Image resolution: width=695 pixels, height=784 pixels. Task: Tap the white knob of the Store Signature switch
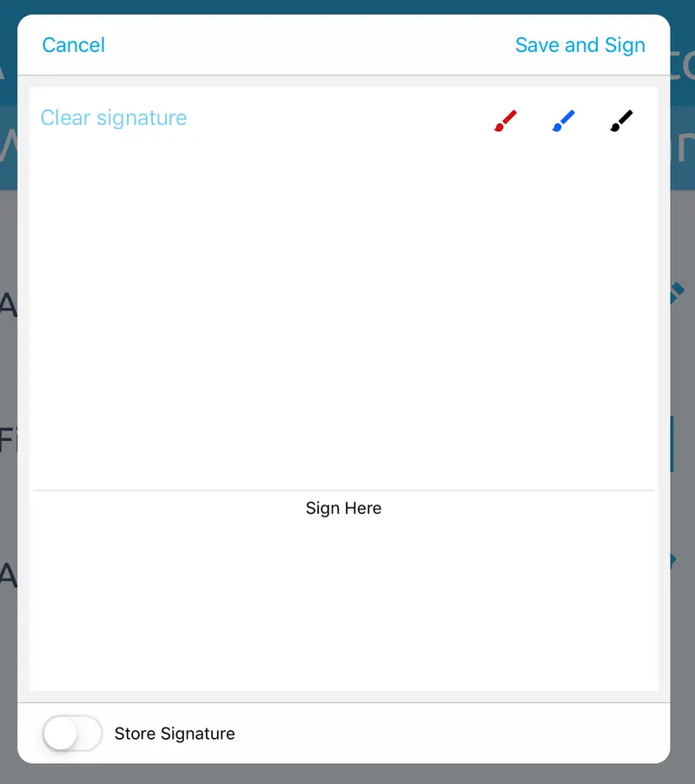[61, 733]
